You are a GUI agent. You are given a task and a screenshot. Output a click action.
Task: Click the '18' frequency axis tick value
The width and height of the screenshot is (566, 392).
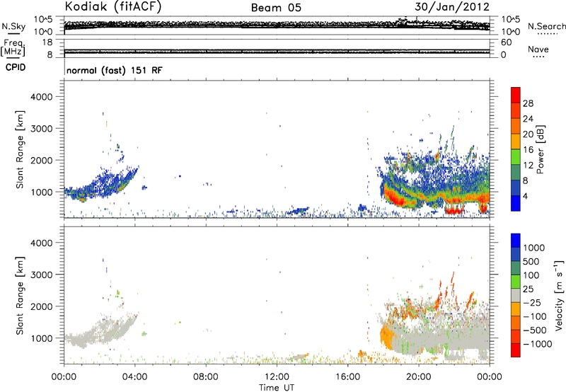pos(47,42)
